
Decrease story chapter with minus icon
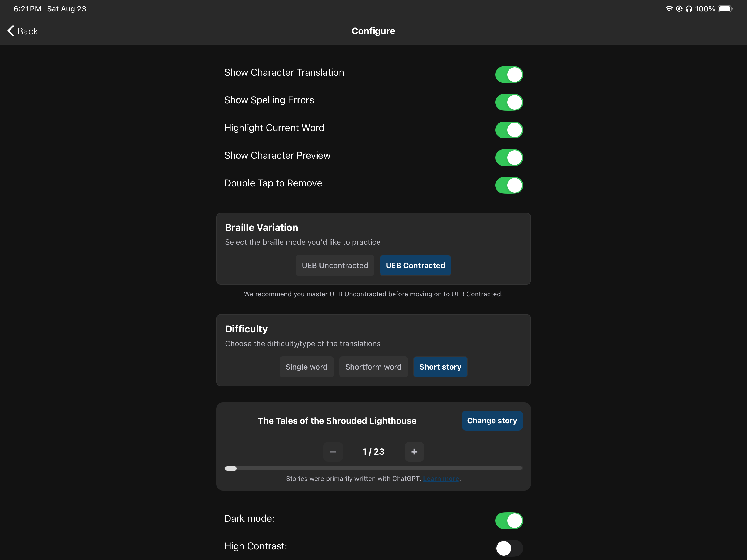click(333, 452)
